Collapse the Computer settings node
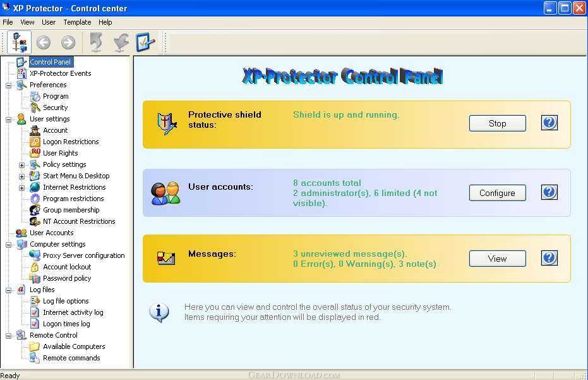Screen dimensions: 588x380 8,245
